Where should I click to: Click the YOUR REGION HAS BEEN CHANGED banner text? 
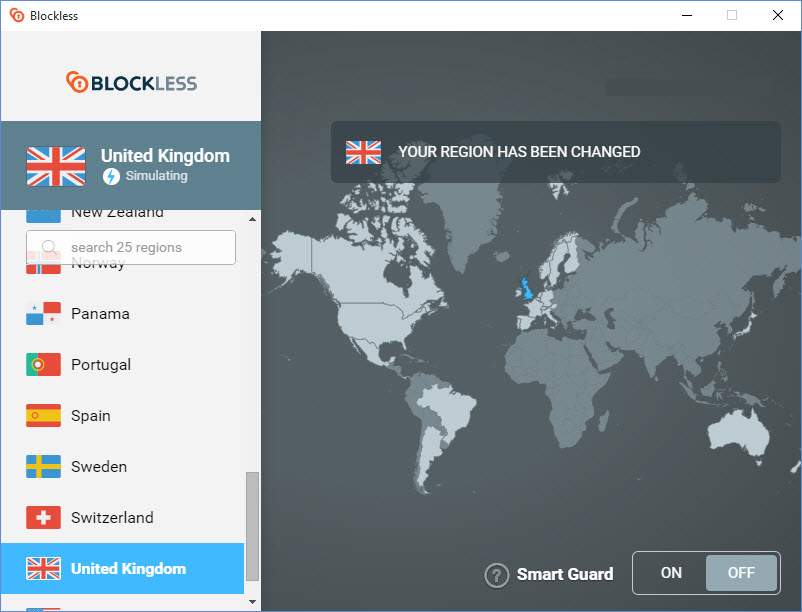tap(519, 152)
